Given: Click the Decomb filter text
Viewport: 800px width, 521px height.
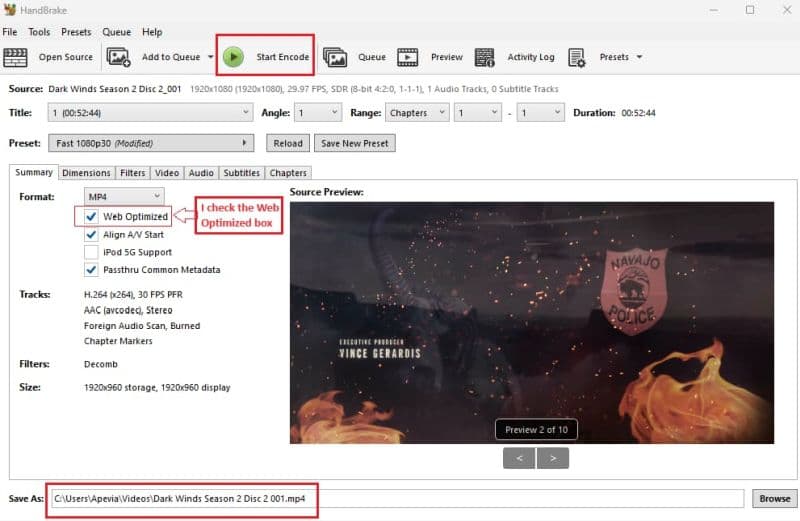Looking at the screenshot, I should (x=101, y=364).
